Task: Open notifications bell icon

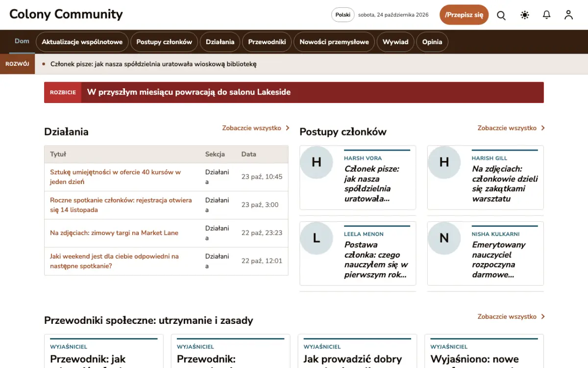Action: 547,15
